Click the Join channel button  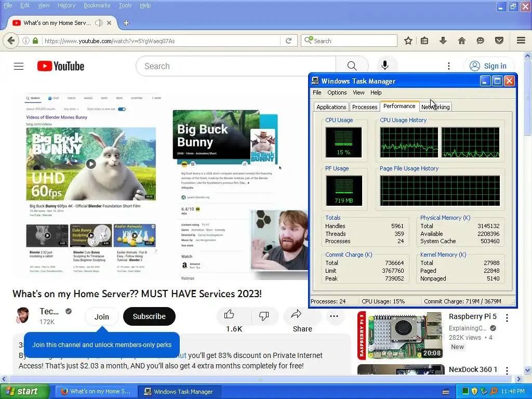[x=101, y=316]
